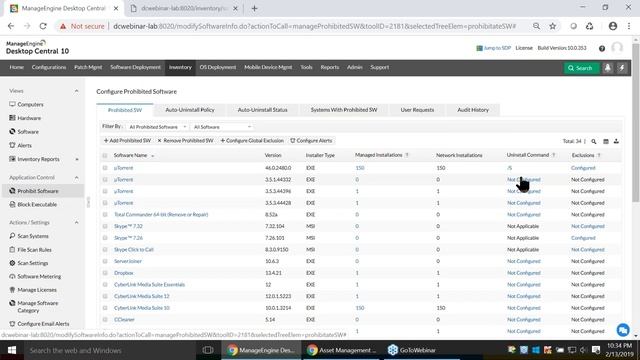Open Task View on the taskbar

(x=208, y=350)
